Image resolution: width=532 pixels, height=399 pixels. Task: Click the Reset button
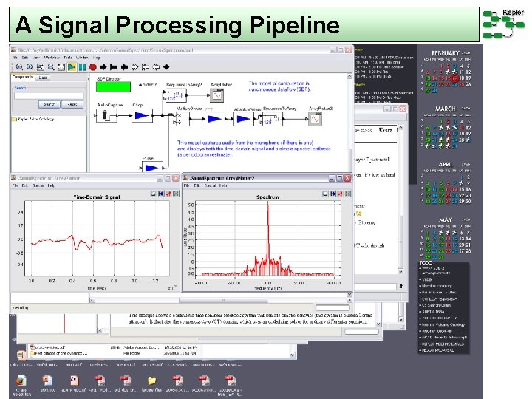(72, 104)
